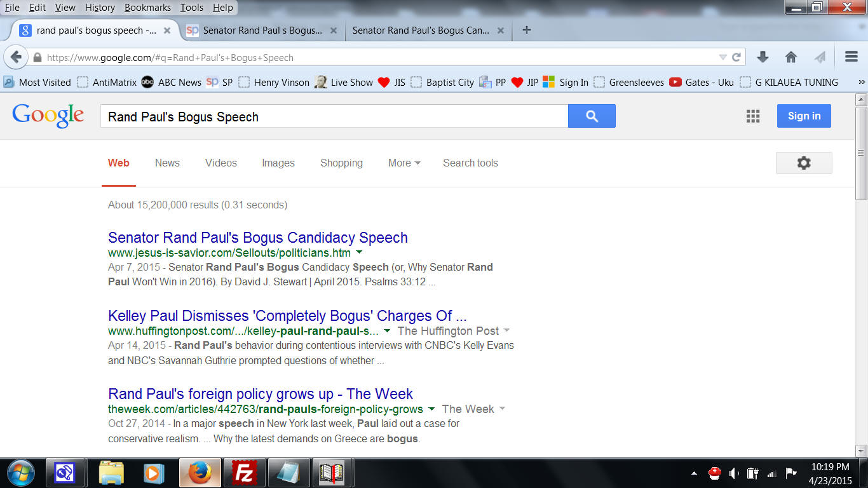Image resolution: width=868 pixels, height=488 pixels.
Task: Click the Search tools option
Action: click(470, 163)
